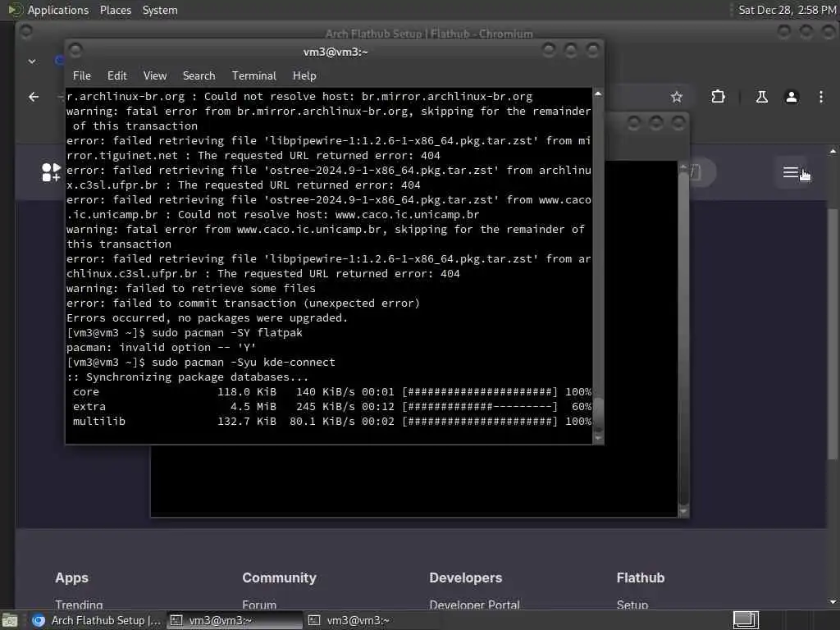
Task: Click the Chromium window menu button at title left
Action: (25, 32)
